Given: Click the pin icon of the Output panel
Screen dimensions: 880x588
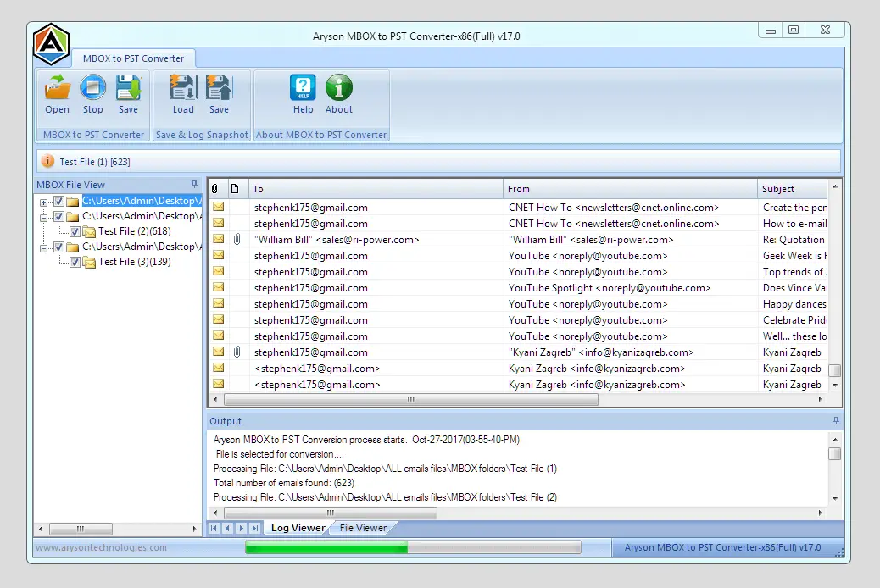Looking at the screenshot, I should 836,420.
